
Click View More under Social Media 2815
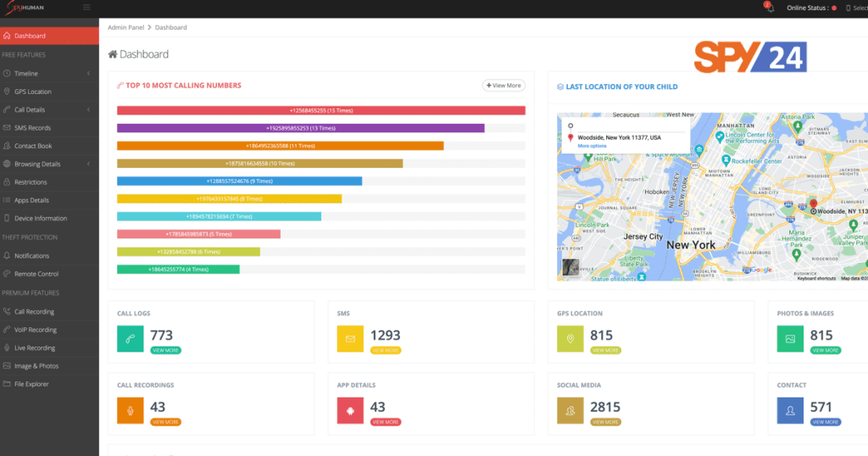[x=605, y=422]
